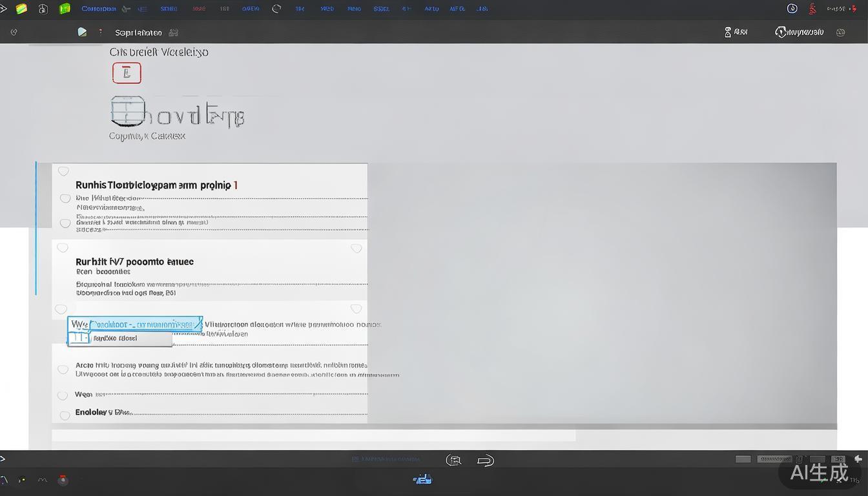Click the 'Runhis' section heading

click(x=156, y=185)
